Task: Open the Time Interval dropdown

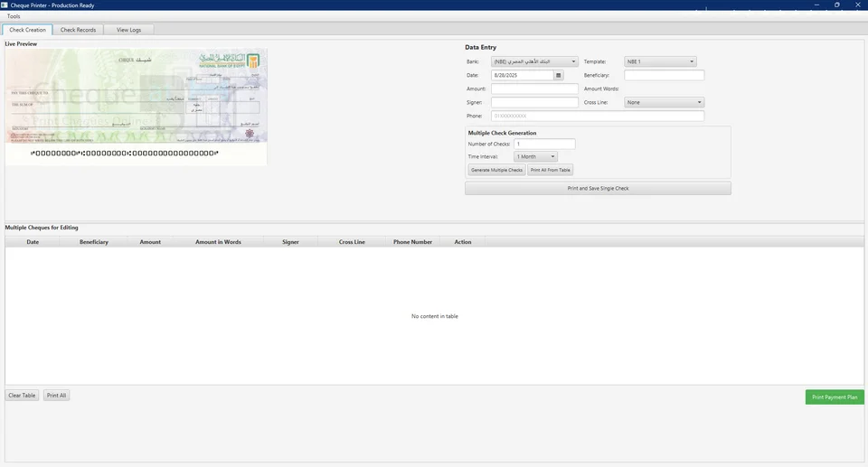Action: point(535,156)
